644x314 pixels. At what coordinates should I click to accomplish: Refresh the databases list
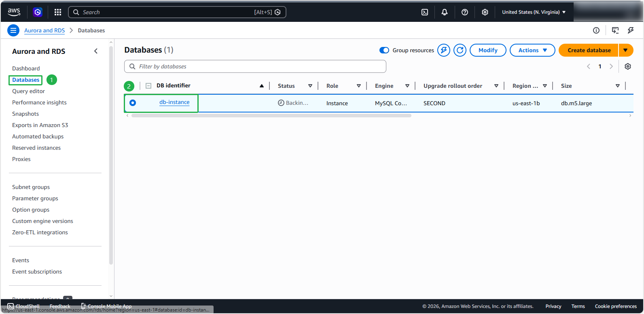tap(460, 50)
